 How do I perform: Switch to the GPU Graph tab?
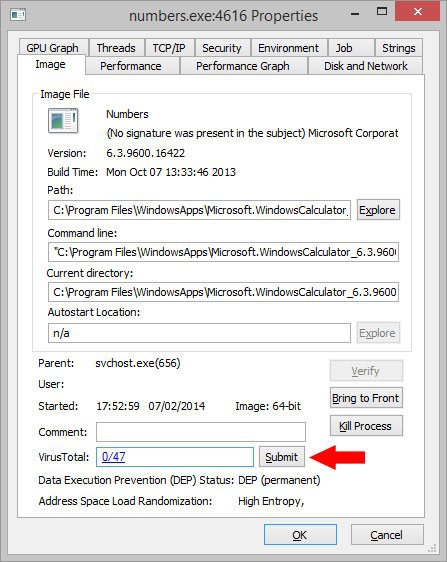(x=52, y=48)
